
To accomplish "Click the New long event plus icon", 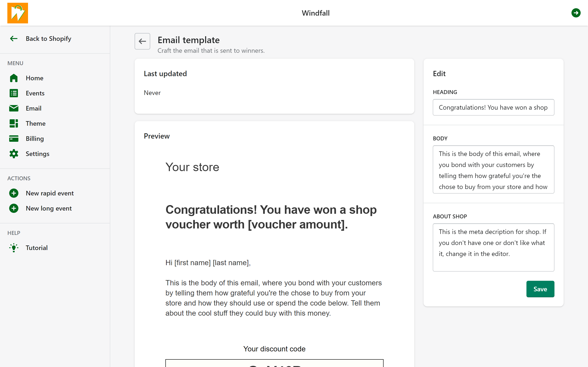I will coord(14,208).
